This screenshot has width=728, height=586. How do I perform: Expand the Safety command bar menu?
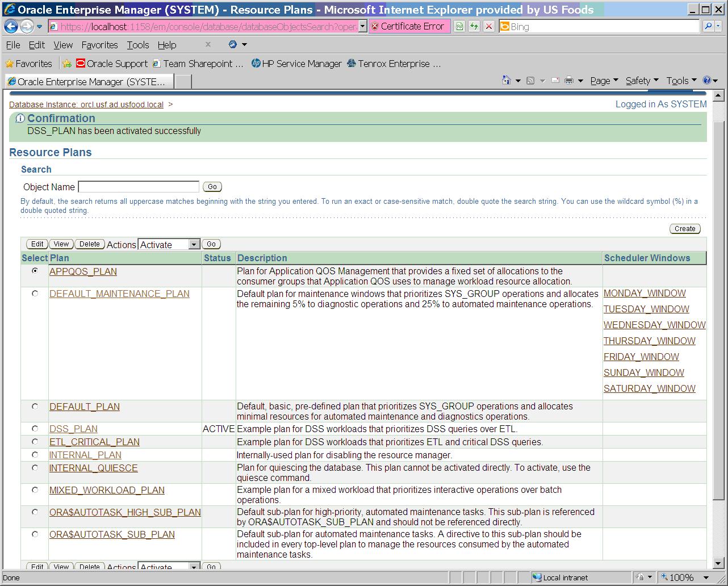pos(642,81)
